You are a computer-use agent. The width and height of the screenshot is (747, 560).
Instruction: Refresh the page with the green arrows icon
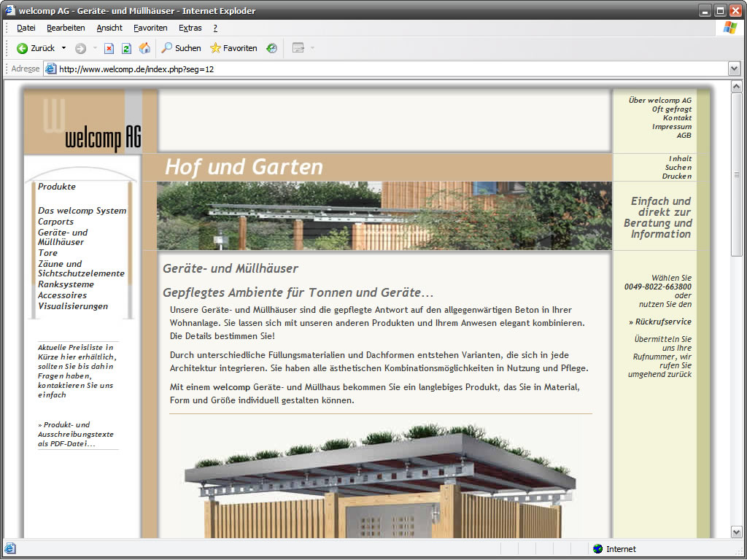(x=126, y=48)
